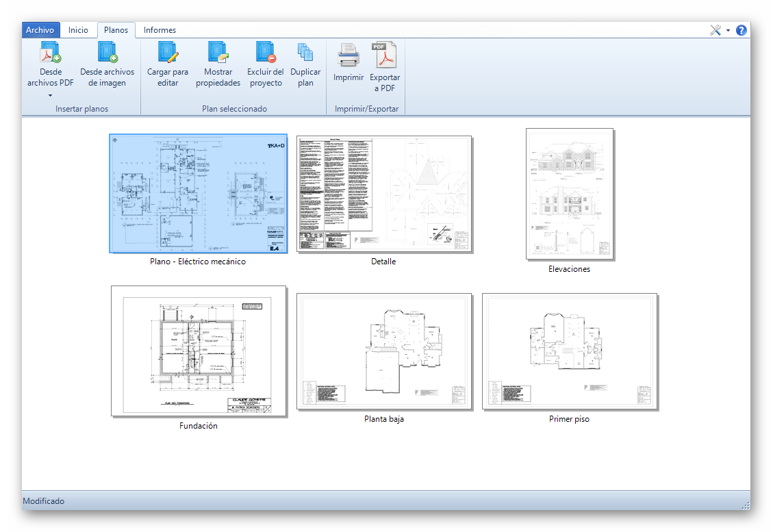Click the 'Imprimir/Exportar' group label
The width and height of the screenshot is (773, 532).
(366, 108)
